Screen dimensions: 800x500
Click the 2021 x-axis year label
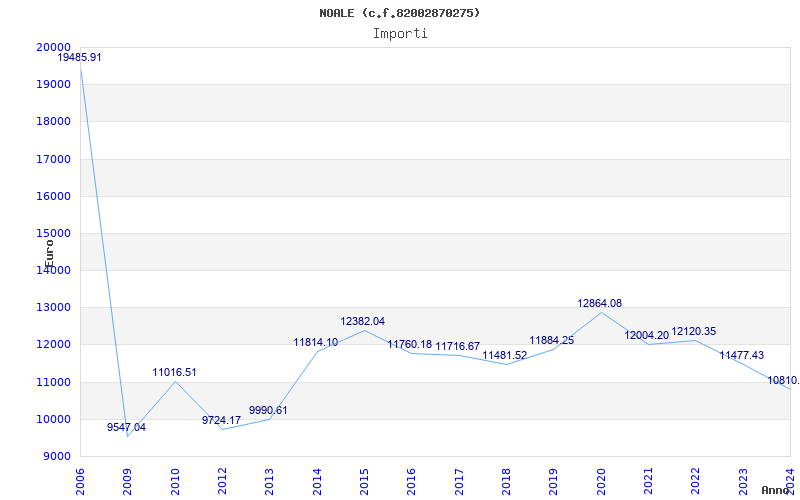[648, 481]
